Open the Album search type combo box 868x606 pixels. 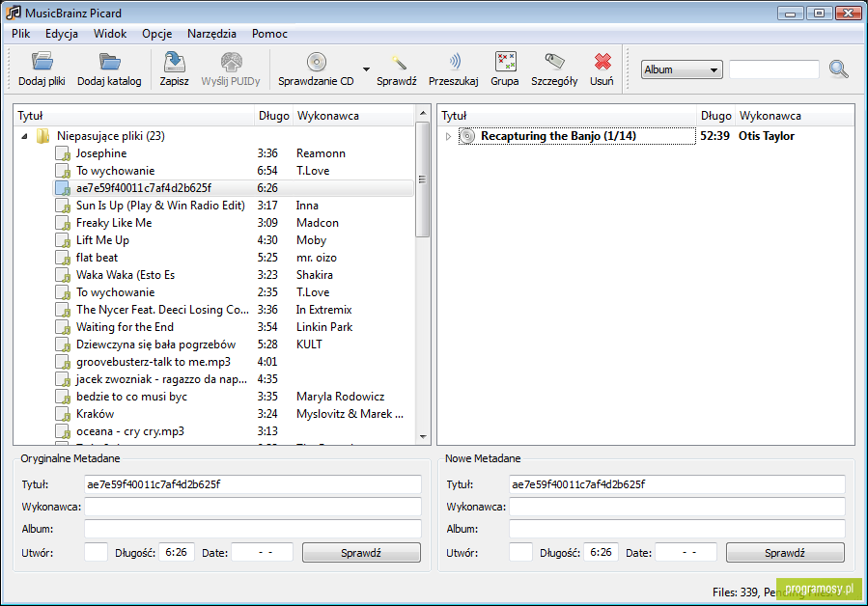click(x=682, y=69)
